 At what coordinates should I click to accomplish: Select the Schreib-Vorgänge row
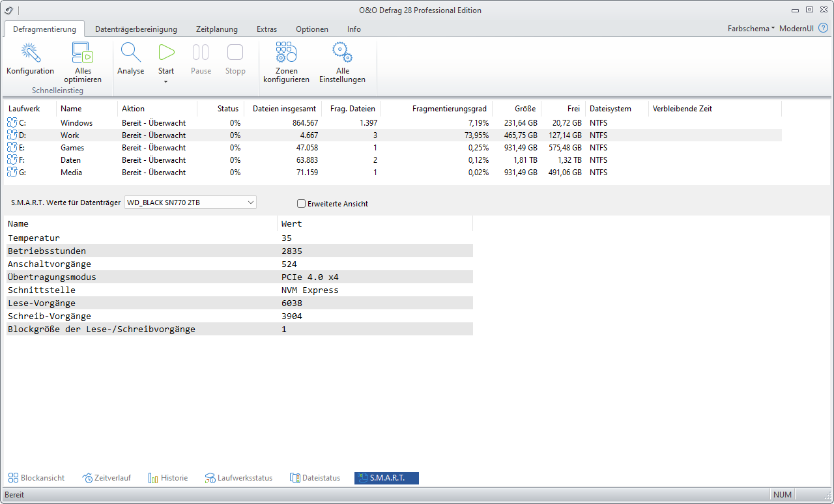click(x=238, y=316)
